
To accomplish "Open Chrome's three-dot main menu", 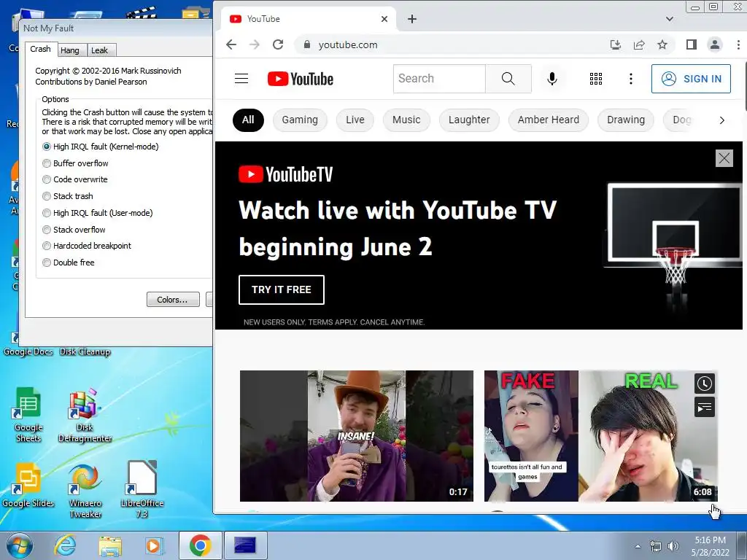I will [738, 44].
